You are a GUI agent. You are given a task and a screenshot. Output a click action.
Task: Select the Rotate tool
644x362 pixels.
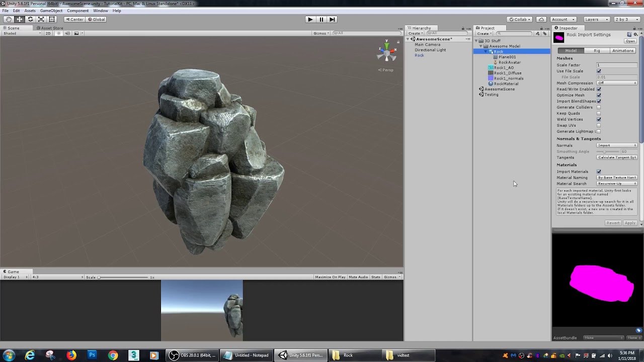[x=30, y=19]
